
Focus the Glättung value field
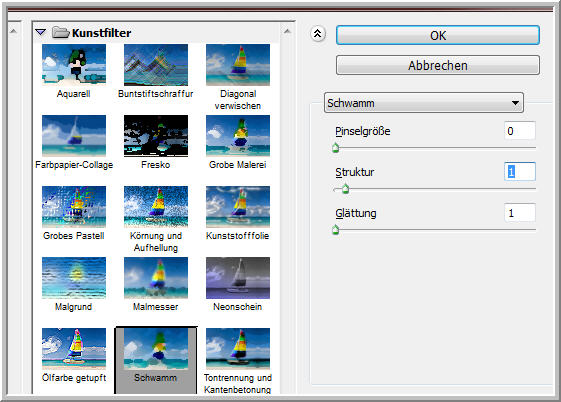(x=519, y=213)
